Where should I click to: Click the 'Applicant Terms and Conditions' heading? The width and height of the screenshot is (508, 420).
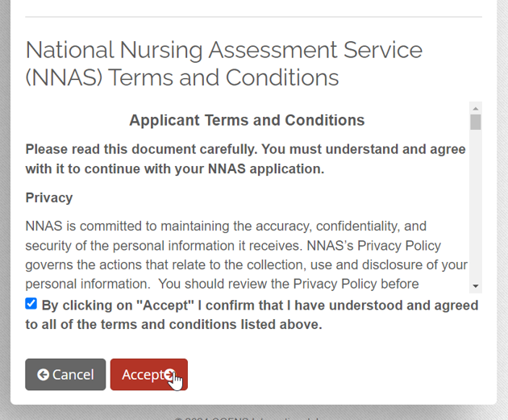248,120
